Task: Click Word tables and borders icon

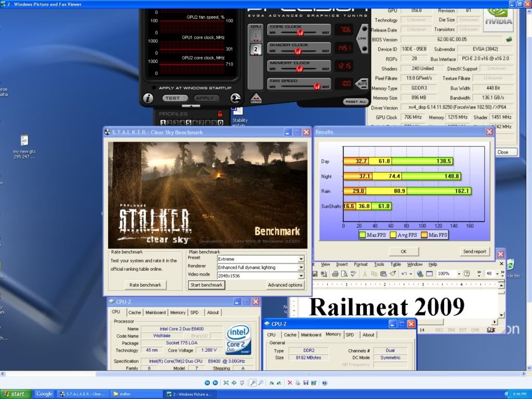Action: click(429, 274)
